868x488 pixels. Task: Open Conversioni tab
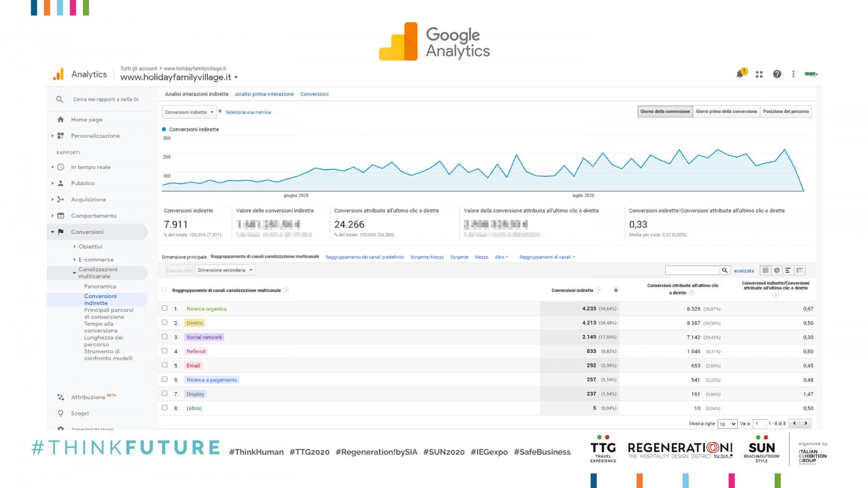[x=314, y=94]
